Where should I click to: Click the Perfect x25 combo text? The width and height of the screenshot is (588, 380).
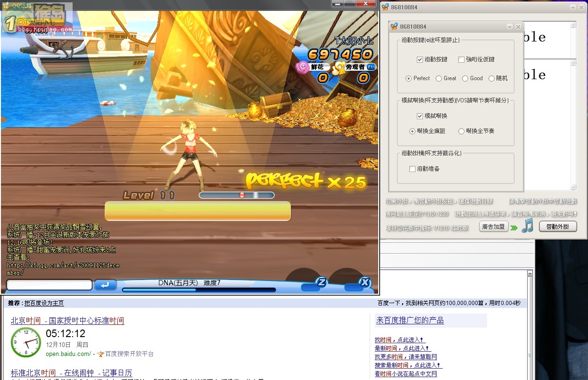point(306,181)
